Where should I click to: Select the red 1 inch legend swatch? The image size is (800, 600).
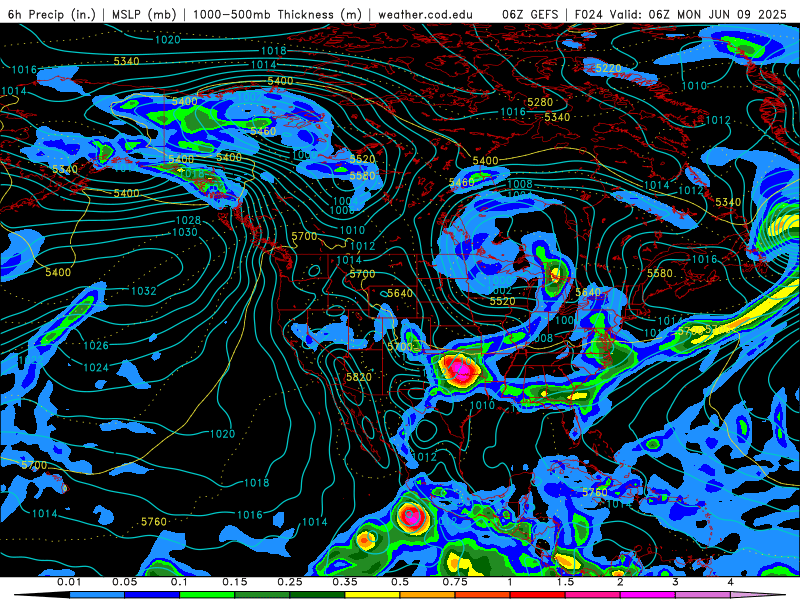coord(538,595)
